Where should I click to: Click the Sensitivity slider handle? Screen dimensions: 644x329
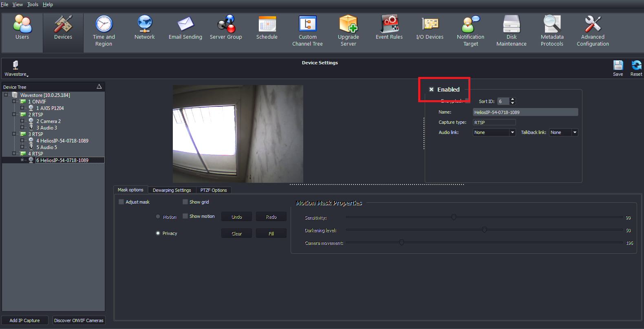[x=454, y=217]
